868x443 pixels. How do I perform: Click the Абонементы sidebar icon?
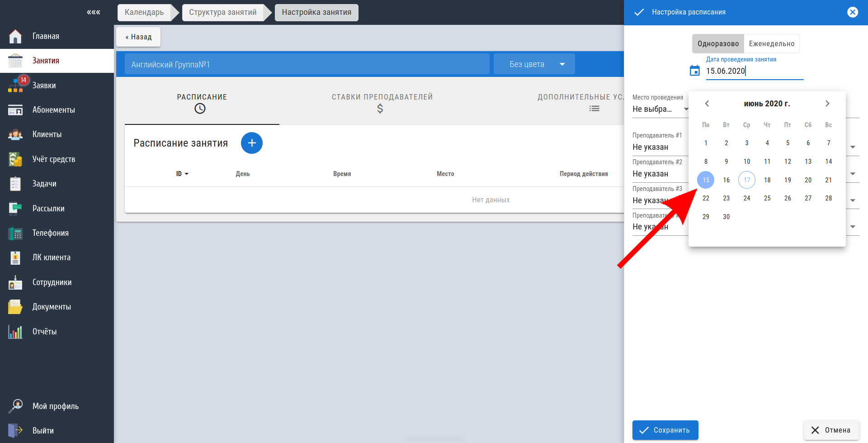[15, 110]
